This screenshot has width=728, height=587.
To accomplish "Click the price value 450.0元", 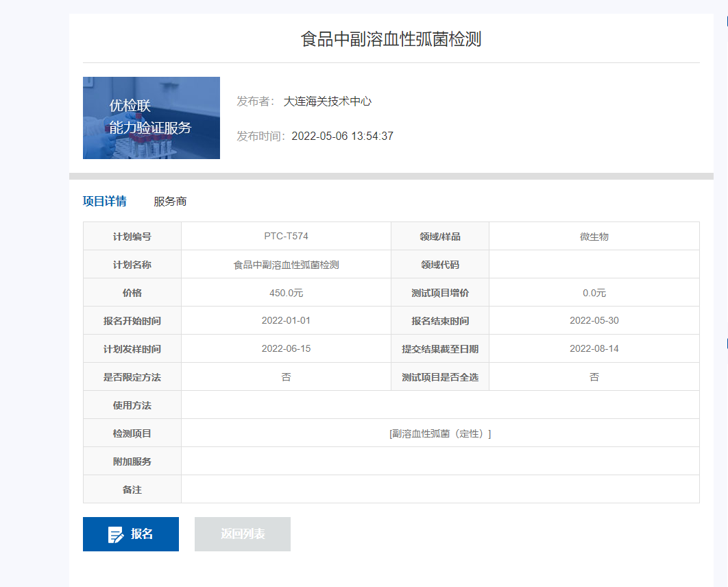I will tap(286, 293).
